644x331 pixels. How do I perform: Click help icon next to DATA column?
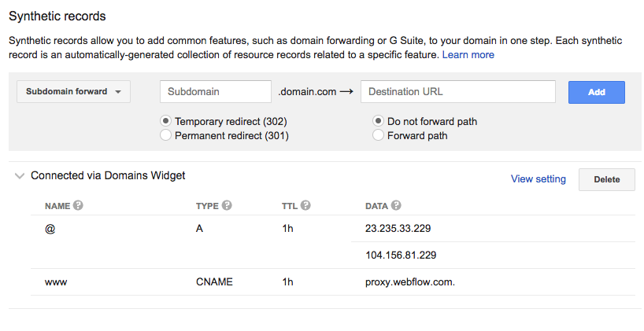(x=395, y=205)
